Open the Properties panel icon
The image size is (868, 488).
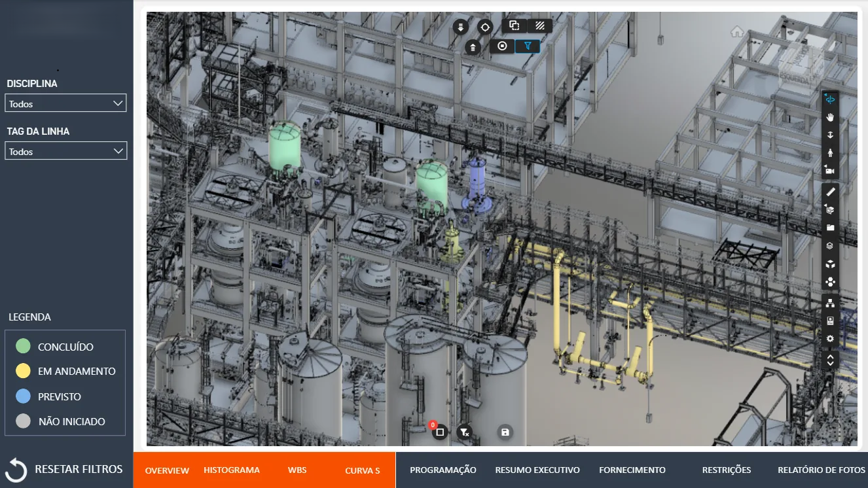830,321
